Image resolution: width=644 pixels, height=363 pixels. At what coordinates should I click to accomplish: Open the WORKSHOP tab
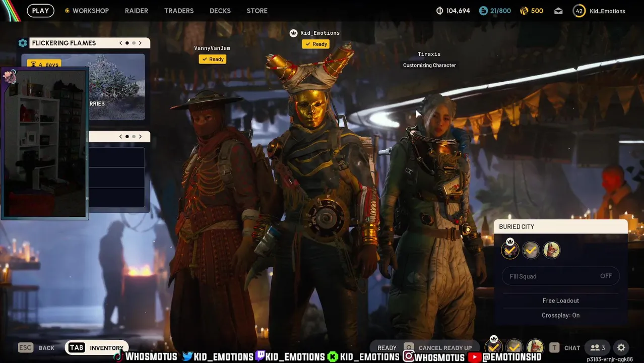91,11
